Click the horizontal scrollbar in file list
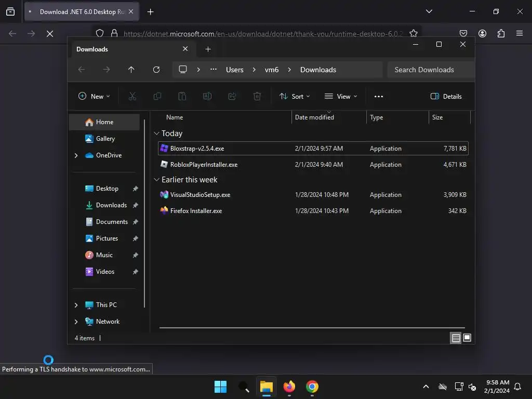The height and width of the screenshot is (399, 532). (312, 328)
